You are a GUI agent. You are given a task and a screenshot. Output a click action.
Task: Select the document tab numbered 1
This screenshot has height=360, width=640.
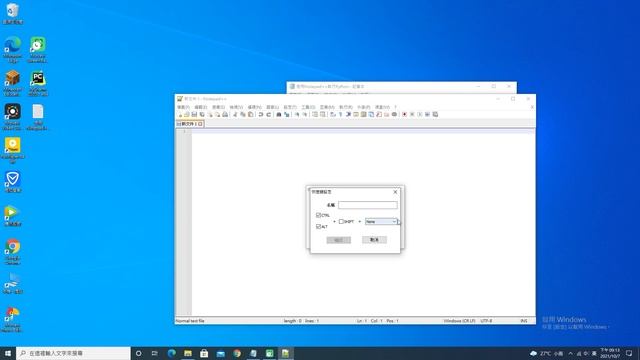[190, 124]
